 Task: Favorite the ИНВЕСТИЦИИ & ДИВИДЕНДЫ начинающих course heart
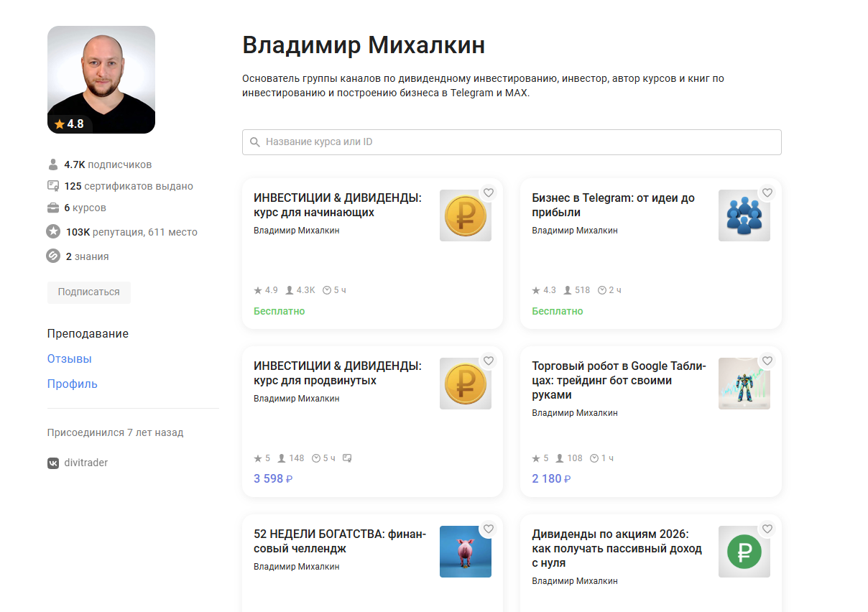coord(489,193)
